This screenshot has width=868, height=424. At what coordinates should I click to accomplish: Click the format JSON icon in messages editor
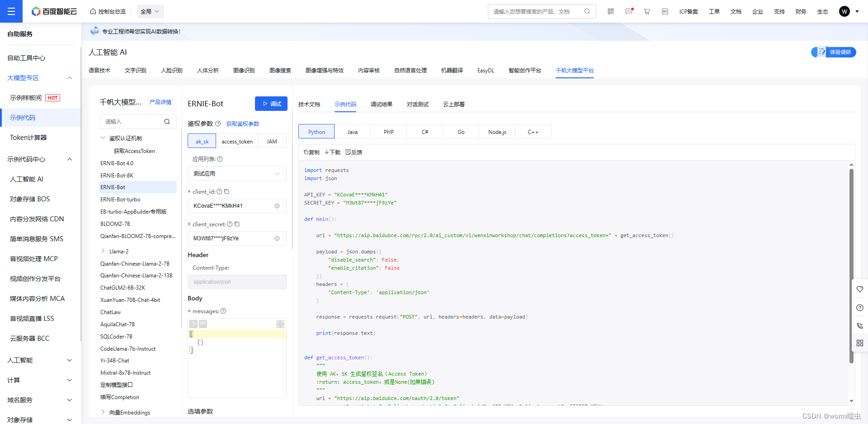193,324
